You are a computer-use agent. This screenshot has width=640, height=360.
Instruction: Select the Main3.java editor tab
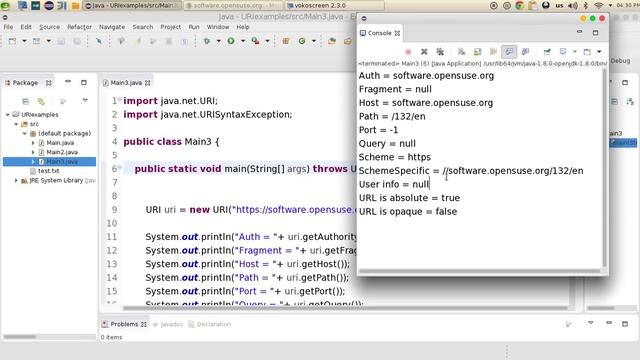127,83
